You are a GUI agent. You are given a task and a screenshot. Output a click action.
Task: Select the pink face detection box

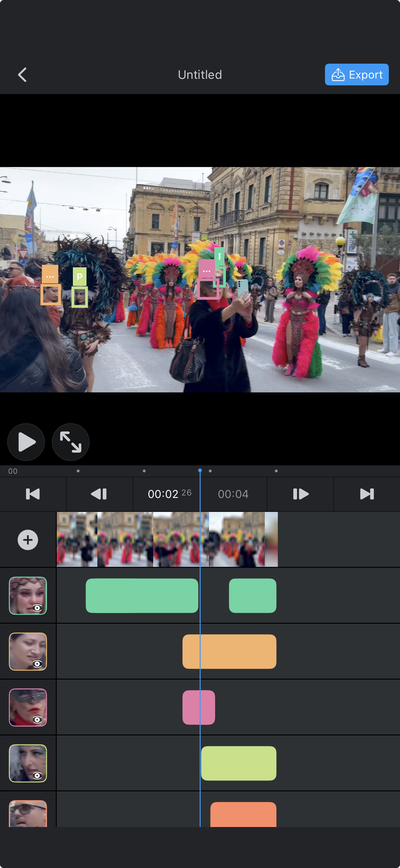point(208,289)
